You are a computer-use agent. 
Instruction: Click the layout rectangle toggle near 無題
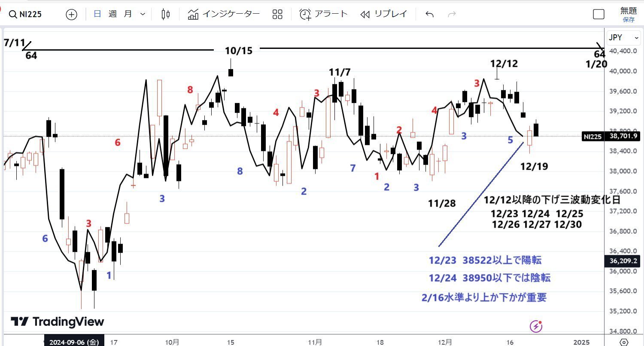click(598, 15)
